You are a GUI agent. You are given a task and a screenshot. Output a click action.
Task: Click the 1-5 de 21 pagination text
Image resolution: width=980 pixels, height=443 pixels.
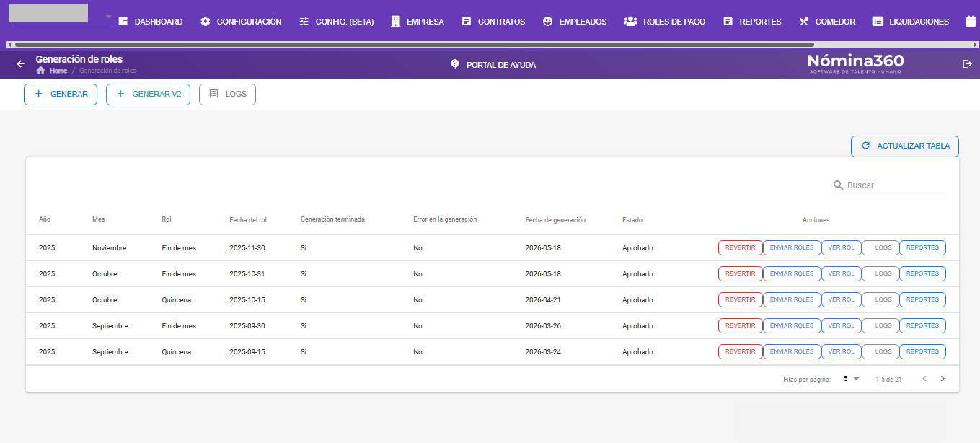[x=888, y=379]
